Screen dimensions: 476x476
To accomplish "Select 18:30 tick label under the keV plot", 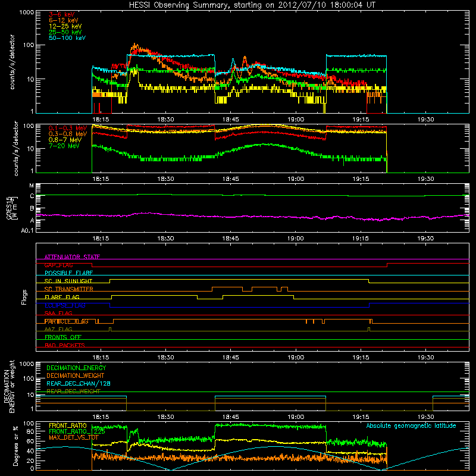I will tap(166, 120).
